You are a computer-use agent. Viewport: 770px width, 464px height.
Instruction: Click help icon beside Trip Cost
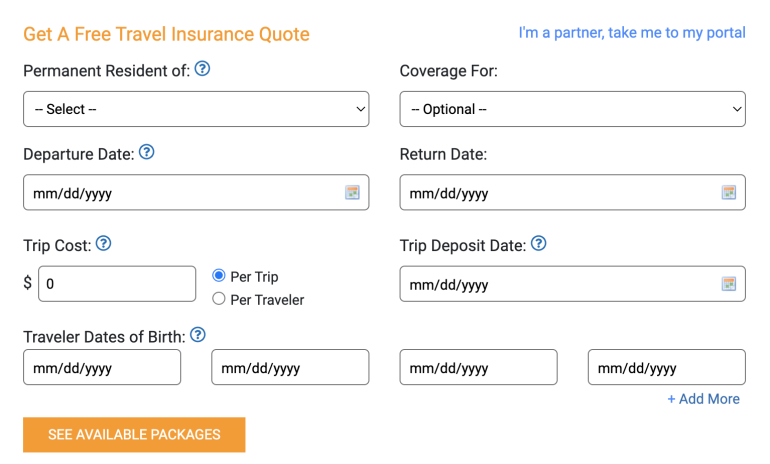103,243
